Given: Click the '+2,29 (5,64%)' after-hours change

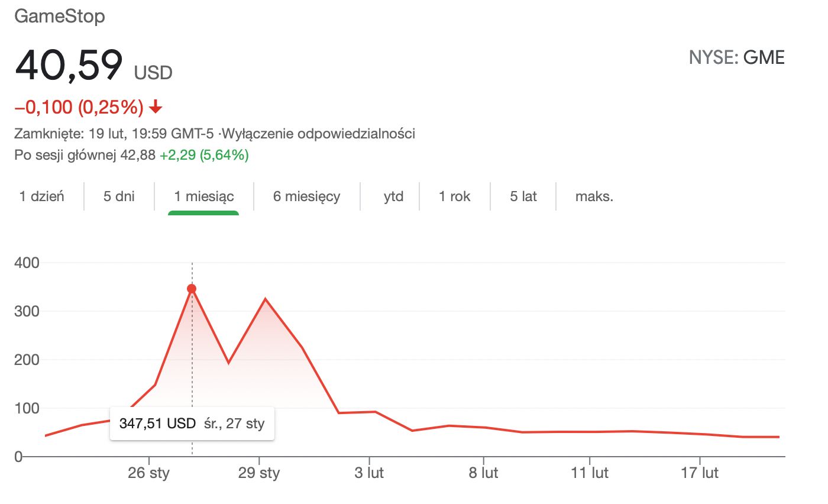Looking at the screenshot, I should [204, 156].
